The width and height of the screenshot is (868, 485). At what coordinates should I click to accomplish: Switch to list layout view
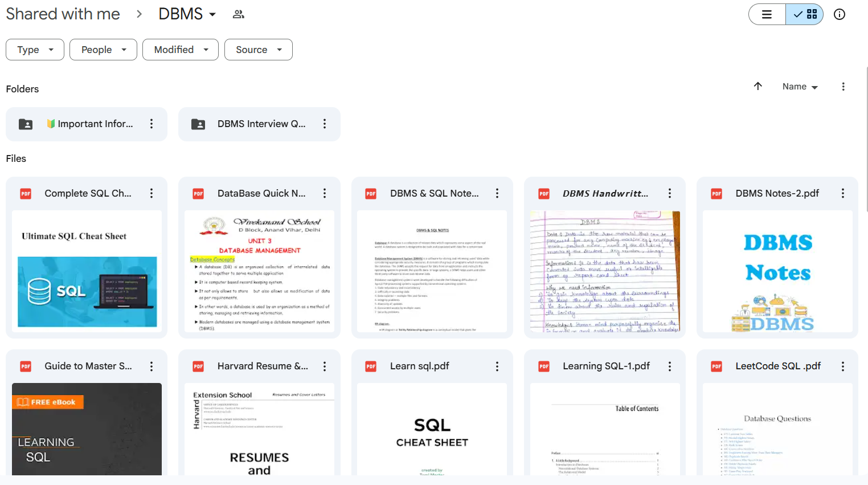[x=767, y=14]
